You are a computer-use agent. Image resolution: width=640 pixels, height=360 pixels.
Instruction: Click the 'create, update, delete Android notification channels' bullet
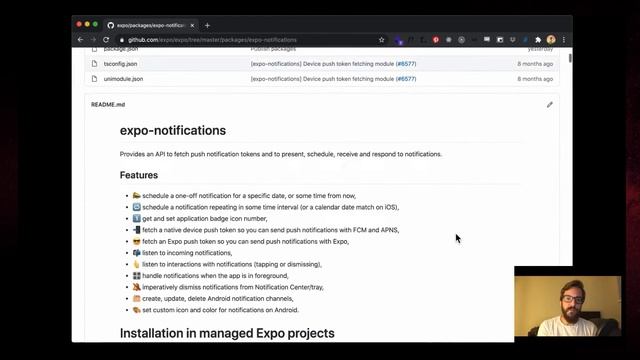point(218,299)
